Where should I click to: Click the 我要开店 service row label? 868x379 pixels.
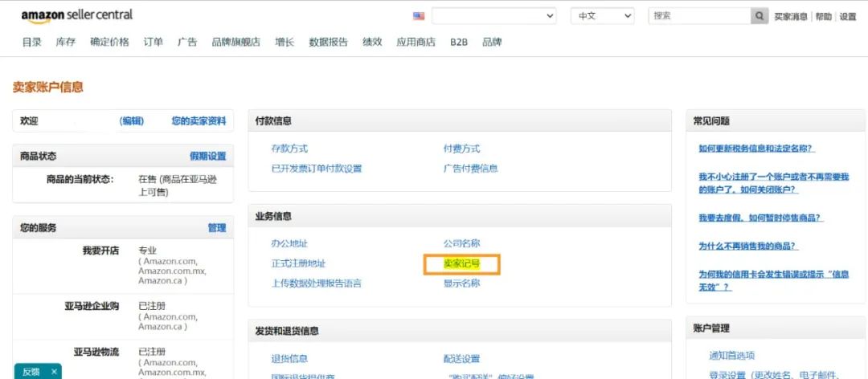pyautogui.click(x=100, y=251)
